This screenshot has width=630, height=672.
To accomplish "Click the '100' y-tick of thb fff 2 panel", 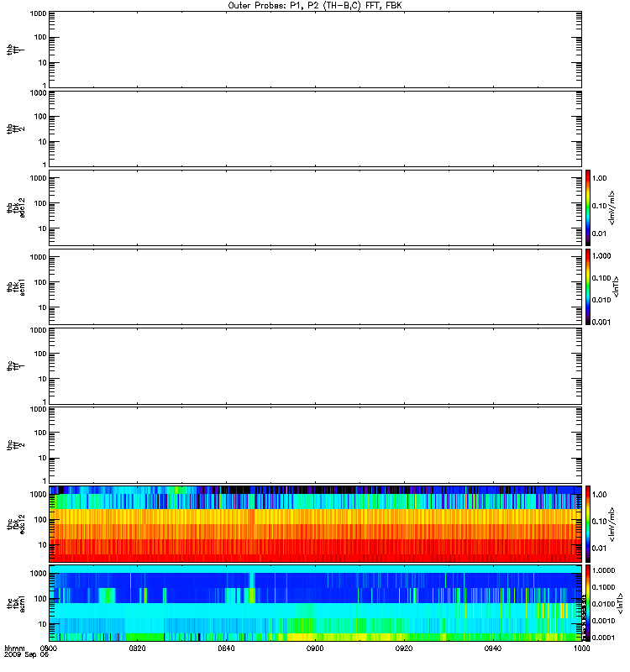I will pos(40,117).
